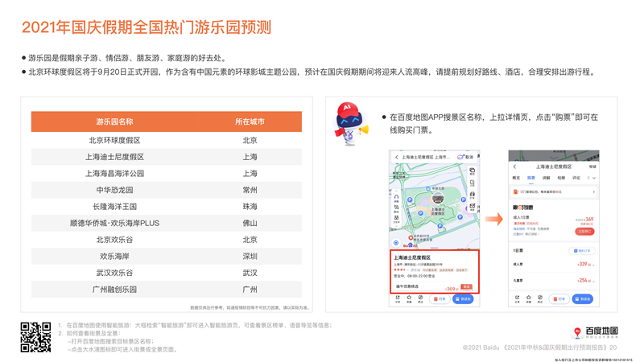This screenshot has width=644, height=362.
Task: Tap message envelope icon on left map
Action: (472, 206)
